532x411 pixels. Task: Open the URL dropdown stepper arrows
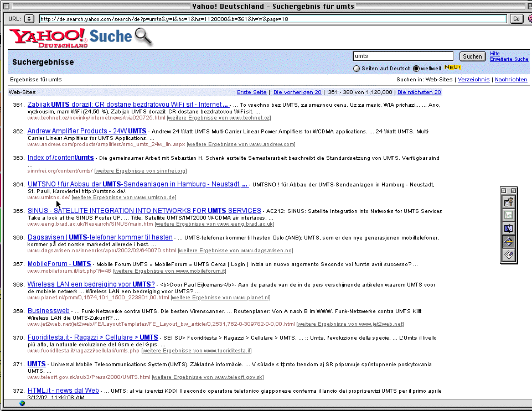click(29, 19)
